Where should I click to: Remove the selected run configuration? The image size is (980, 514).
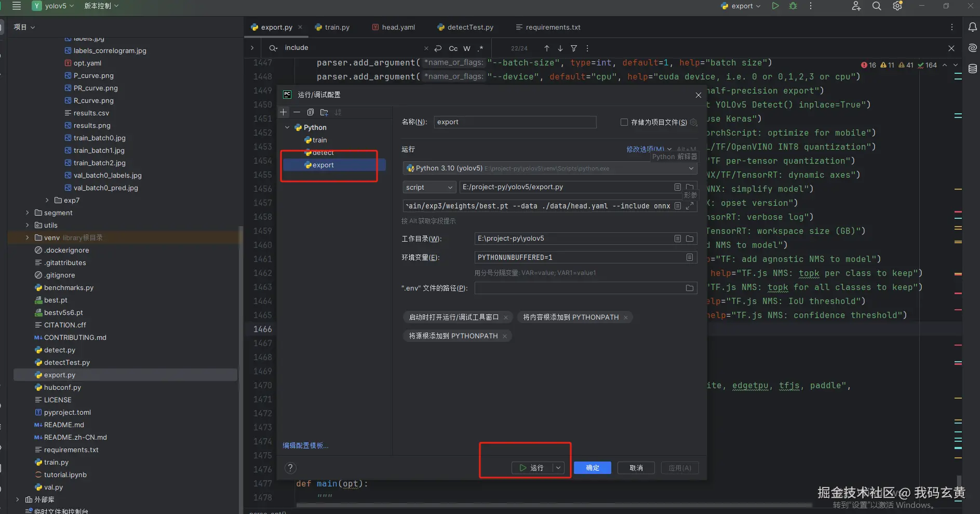297,112
